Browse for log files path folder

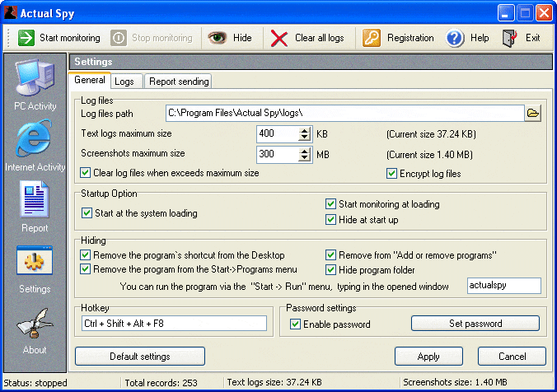tap(533, 114)
